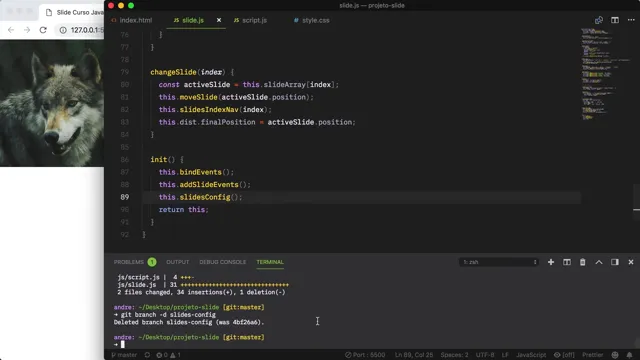The image size is (640, 360).
Task: Click the browser forward arrow
Action: point(27,30)
